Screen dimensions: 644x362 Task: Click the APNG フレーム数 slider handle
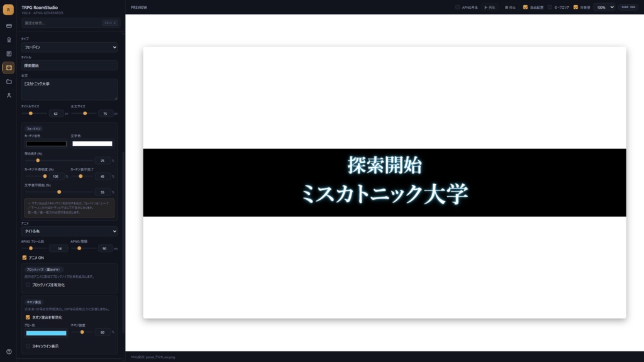pyautogui.click(x=31, y=248)
